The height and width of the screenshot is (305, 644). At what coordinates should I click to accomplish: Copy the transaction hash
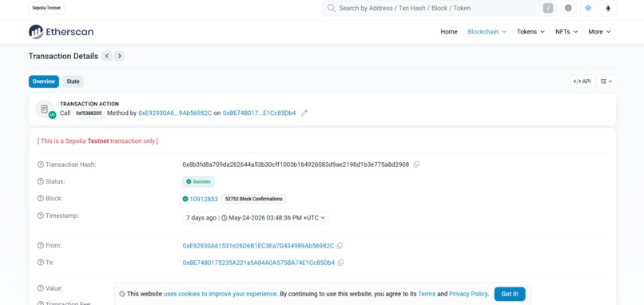pos(416,164)
